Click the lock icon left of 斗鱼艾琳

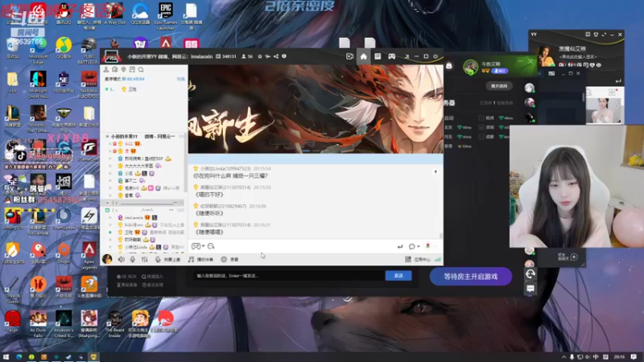click(x=449, y=66)
